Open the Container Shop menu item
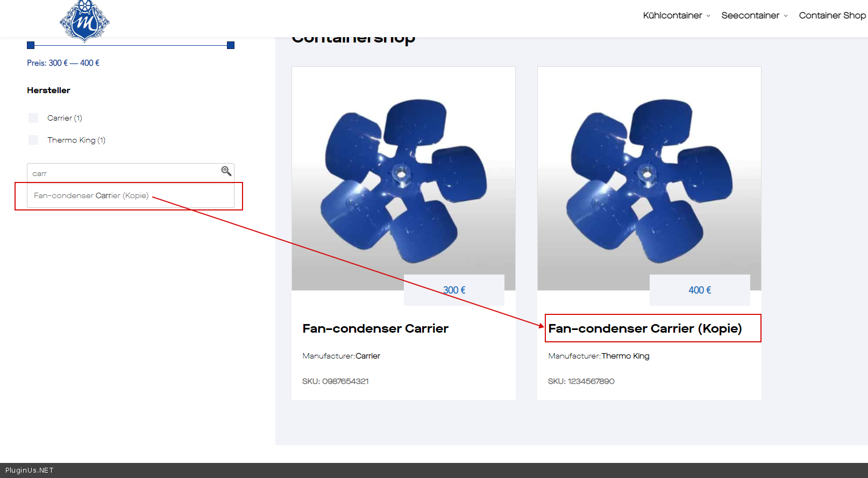Screen dimensions: 868x478 point(832,16)
